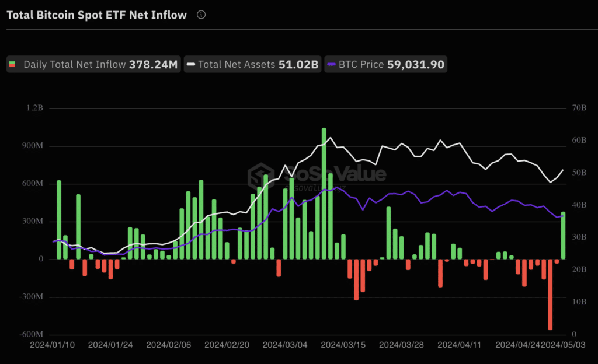Click the 10B right axis label
This screenshot has width=598, height=364.
coord(579,302)
